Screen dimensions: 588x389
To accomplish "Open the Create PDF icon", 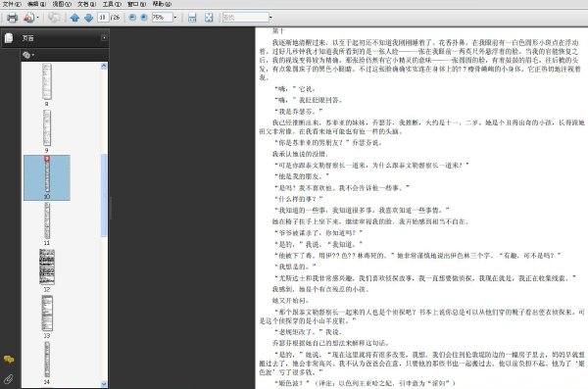I will point(28,18).
